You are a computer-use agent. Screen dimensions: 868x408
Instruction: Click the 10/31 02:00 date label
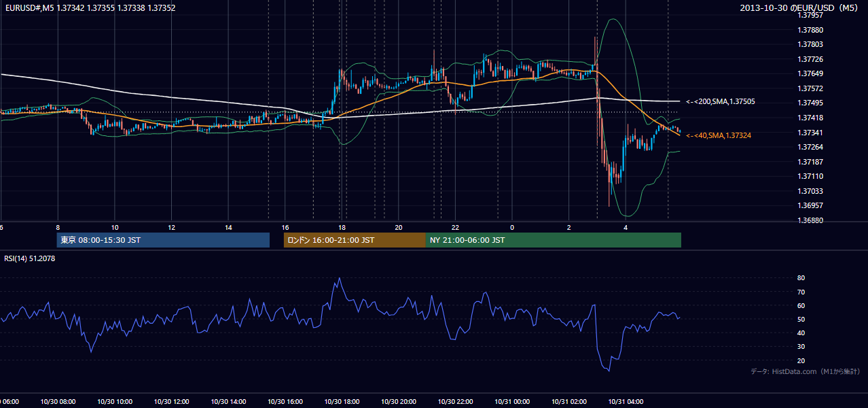coord(568,402)
